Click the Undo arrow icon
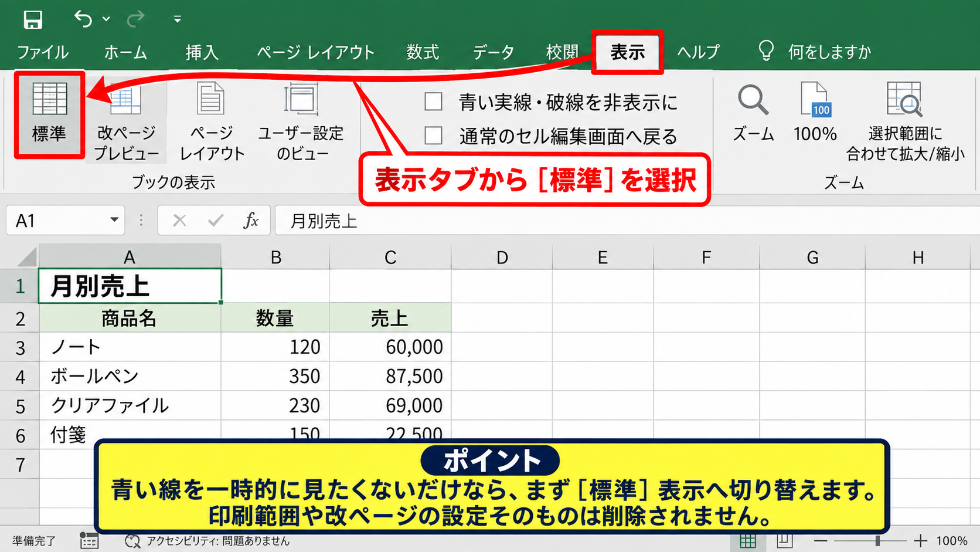This screenshot has width=980, height=552. [83, 19]
